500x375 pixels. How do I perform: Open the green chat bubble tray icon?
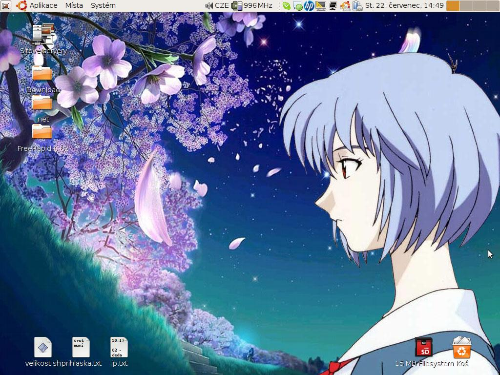pyautogui.click(x=298, y=6)
